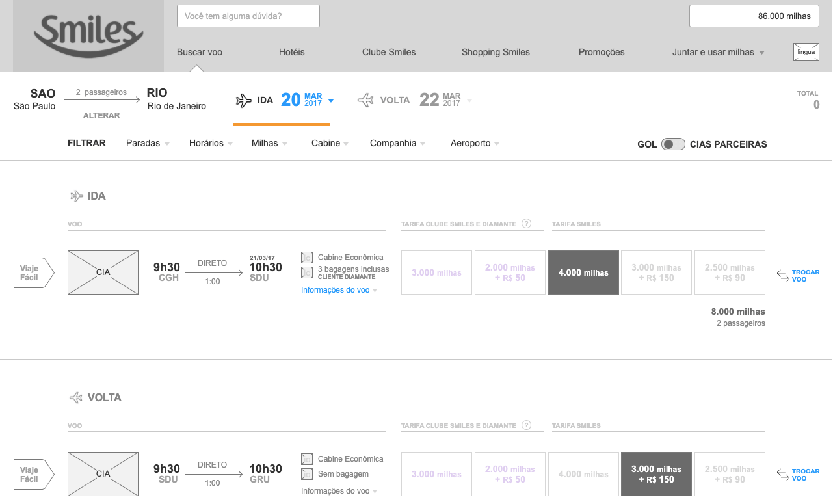Click the '2 passageiros' text in the route header
The height and width of the screenshot is (504, 833).
(101, 92)
